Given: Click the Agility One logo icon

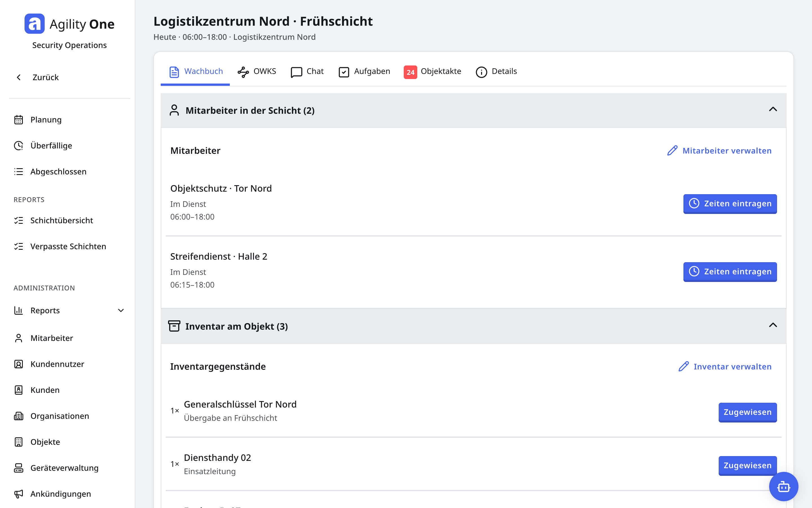Looking at the screenshot, I should click(35, 24).
